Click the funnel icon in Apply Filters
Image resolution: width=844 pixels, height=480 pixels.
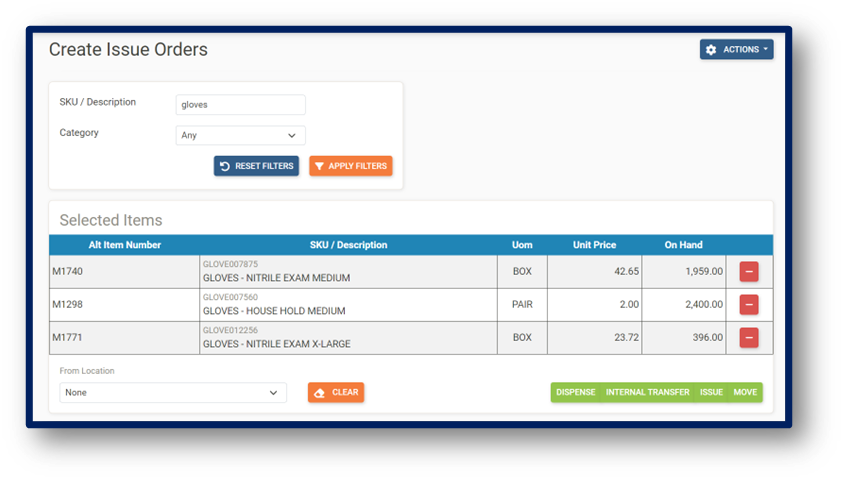click(319, 166)
